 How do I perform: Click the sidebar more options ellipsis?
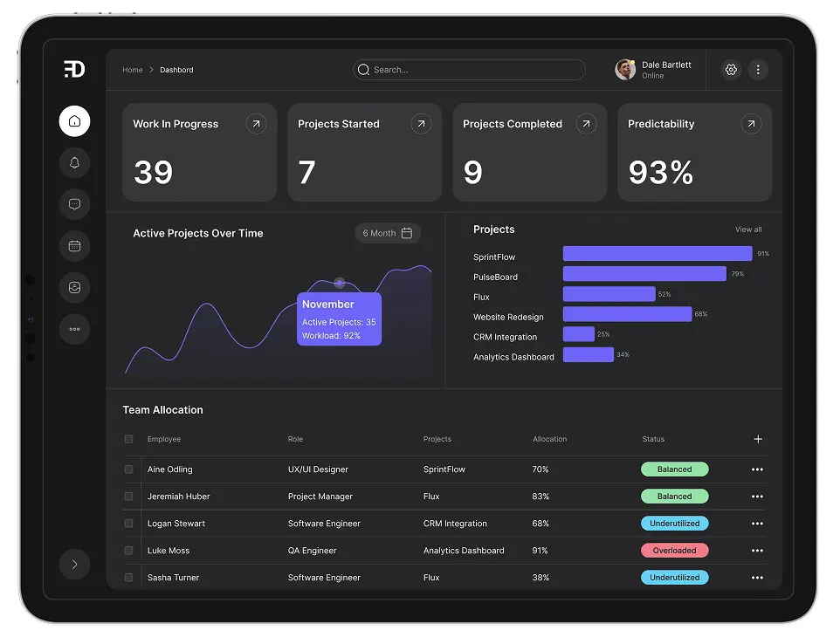74,329
